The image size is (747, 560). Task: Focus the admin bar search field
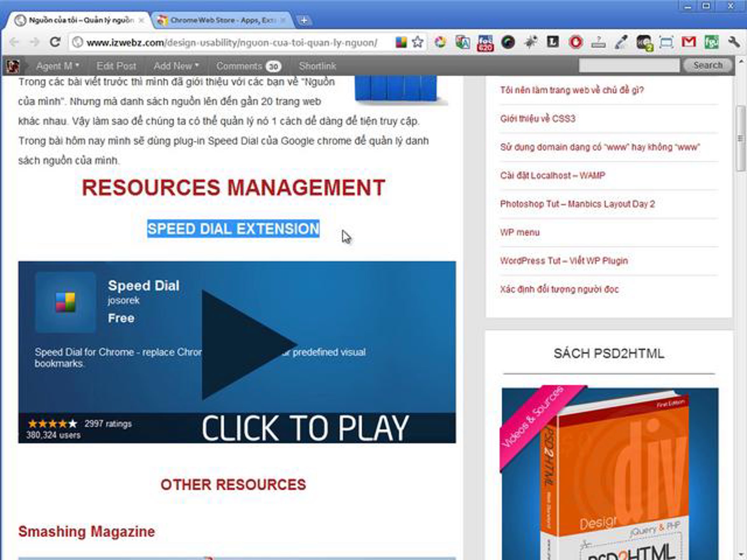(629, 65)
